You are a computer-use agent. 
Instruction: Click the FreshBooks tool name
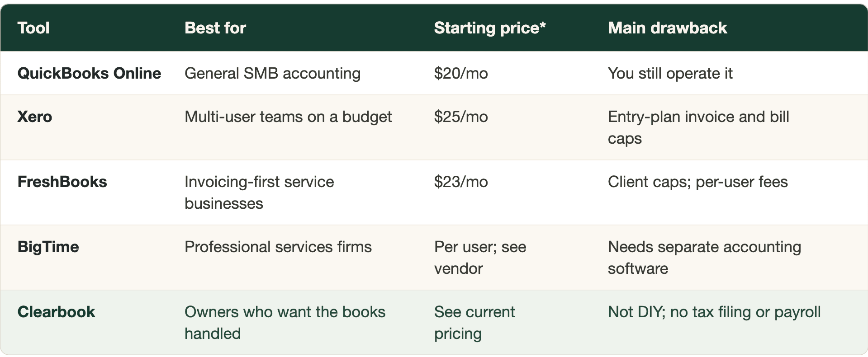coord(62,182)
